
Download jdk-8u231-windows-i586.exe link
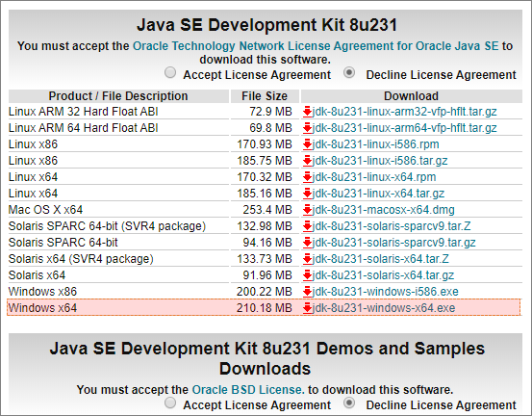[x=386, y=291]
